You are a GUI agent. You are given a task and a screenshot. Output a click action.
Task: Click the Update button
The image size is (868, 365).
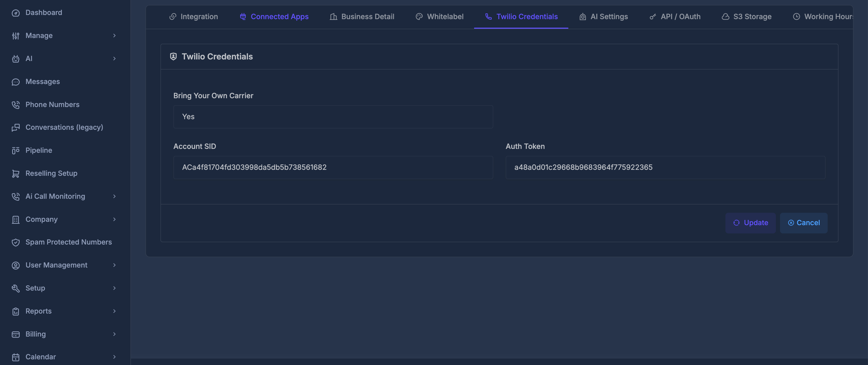pos(751,223)
